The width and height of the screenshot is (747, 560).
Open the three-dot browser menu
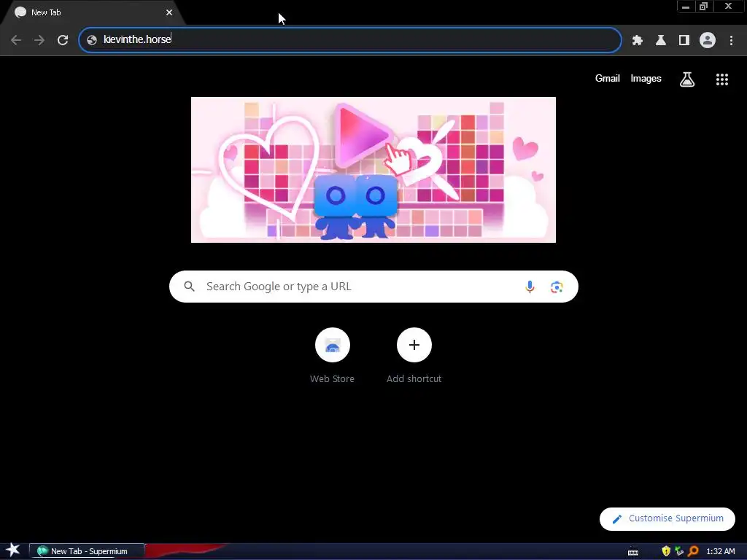731,41
